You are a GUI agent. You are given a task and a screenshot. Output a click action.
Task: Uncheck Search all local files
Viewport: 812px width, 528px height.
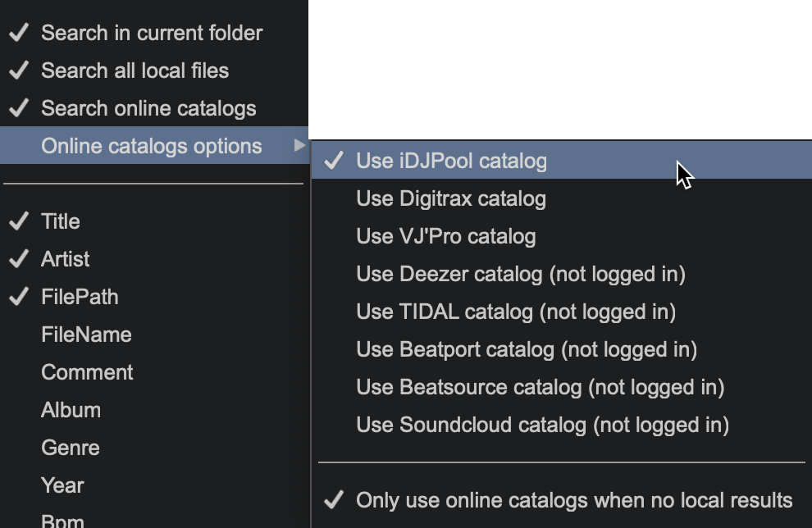click(x=135, y=71)
